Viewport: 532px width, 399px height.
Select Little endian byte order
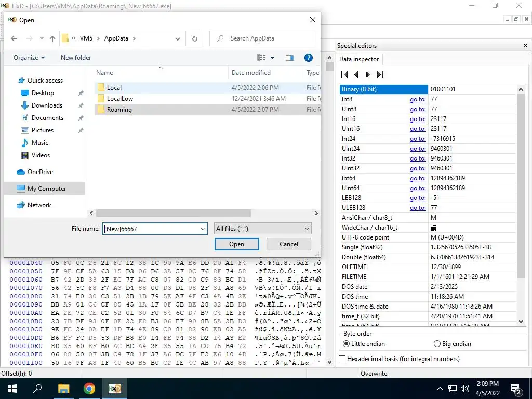pos(364,344)
